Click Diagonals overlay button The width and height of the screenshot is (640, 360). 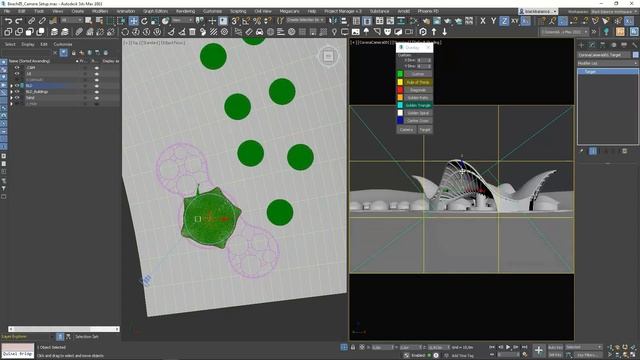click(418, 90)
